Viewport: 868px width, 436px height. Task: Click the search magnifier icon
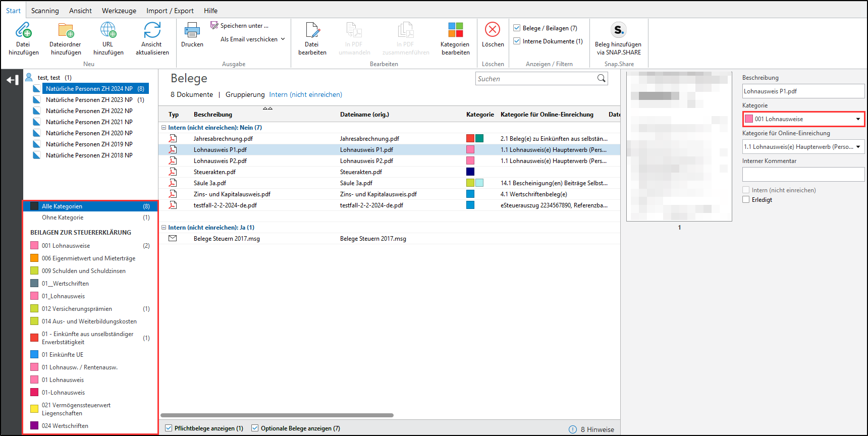click(601, 78)
